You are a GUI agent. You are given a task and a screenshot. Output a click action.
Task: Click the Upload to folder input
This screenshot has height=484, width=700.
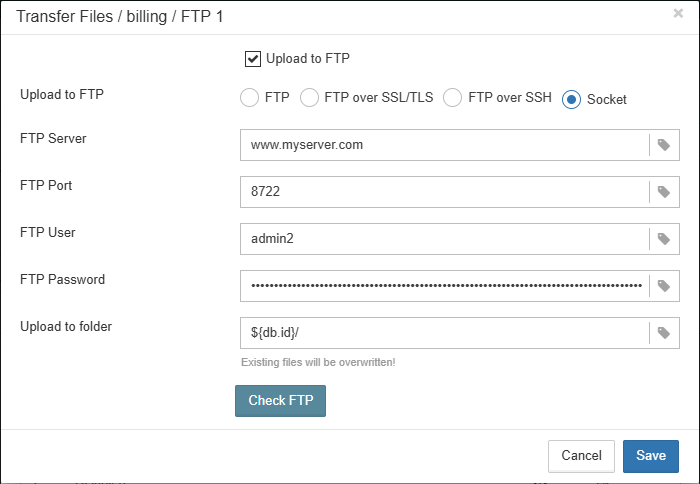(x=444, y=333)
